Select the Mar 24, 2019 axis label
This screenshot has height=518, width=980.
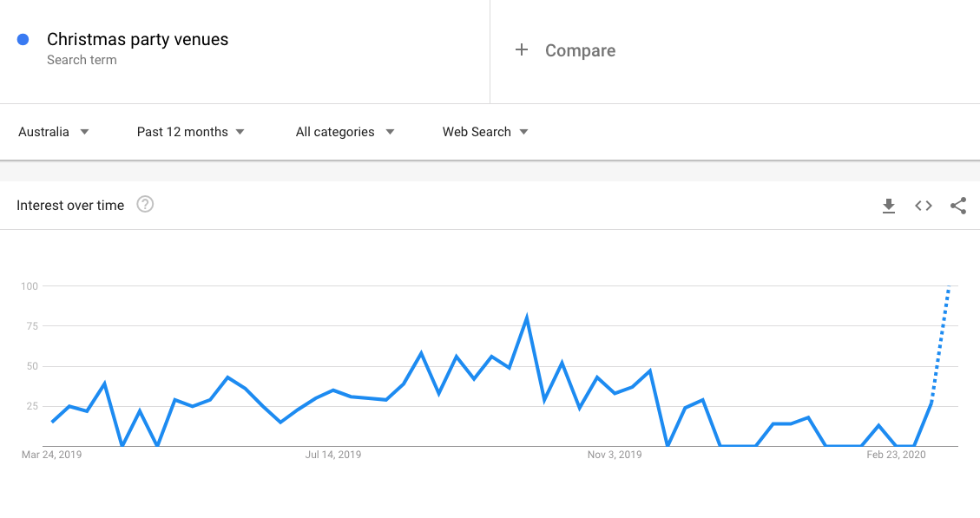point(52,455)
